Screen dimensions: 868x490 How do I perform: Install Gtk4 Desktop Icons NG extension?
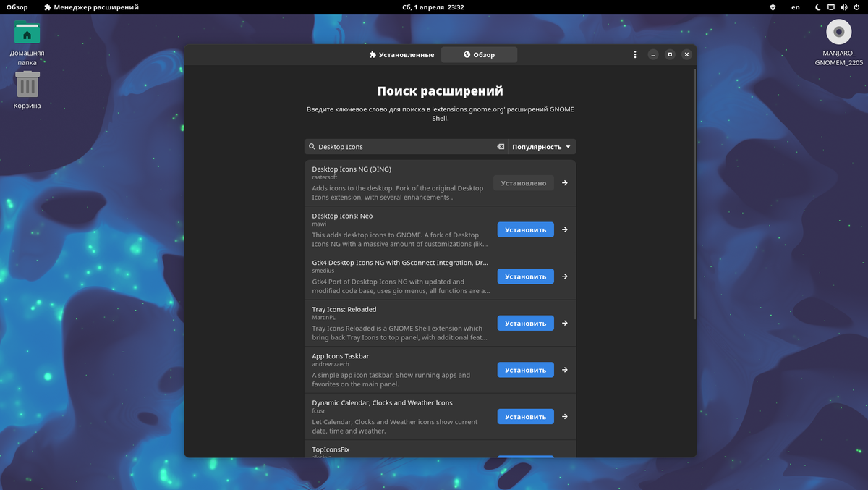[x=526, y=276]
